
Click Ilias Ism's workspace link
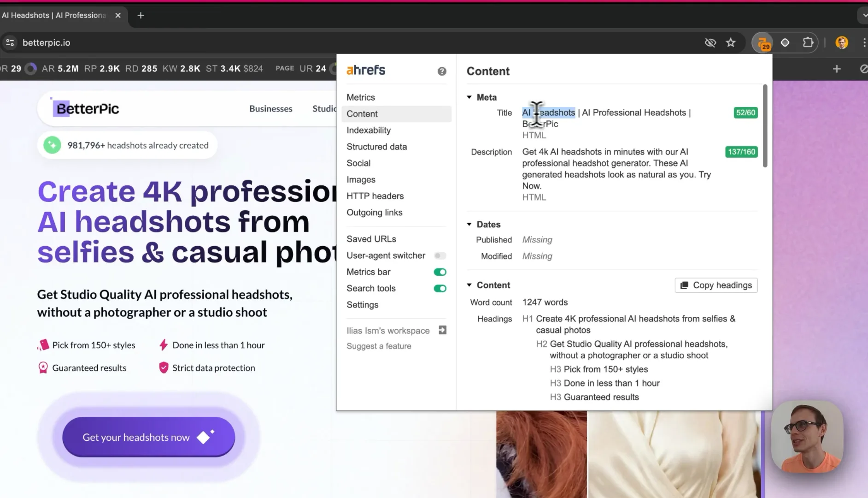click(x=388, y=331)
